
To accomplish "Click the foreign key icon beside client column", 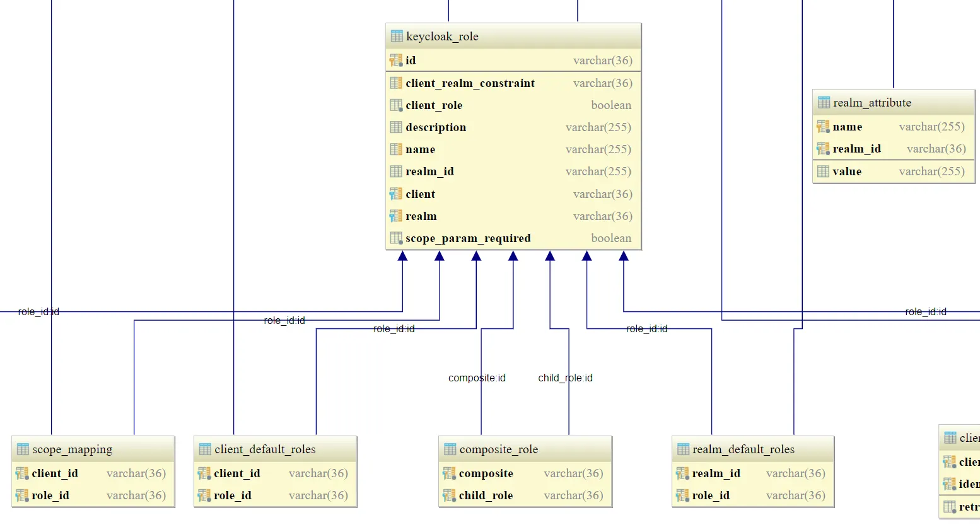I will pos(395,194).
